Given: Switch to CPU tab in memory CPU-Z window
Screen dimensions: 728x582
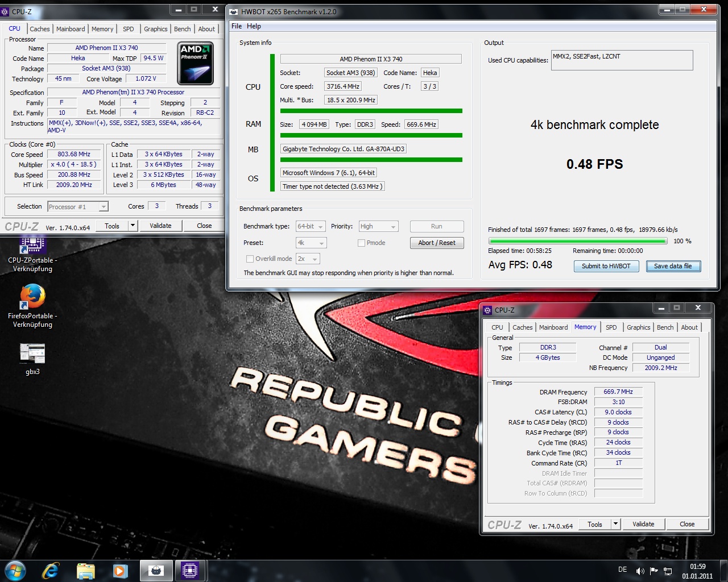Looking at the screenshot, I should pyautogui.click(x=497, y=327).
